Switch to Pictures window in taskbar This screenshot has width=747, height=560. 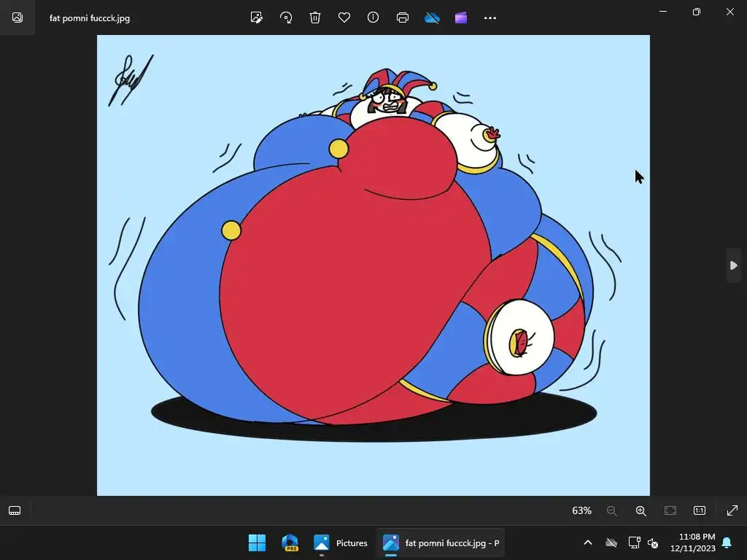coord(341,542)
